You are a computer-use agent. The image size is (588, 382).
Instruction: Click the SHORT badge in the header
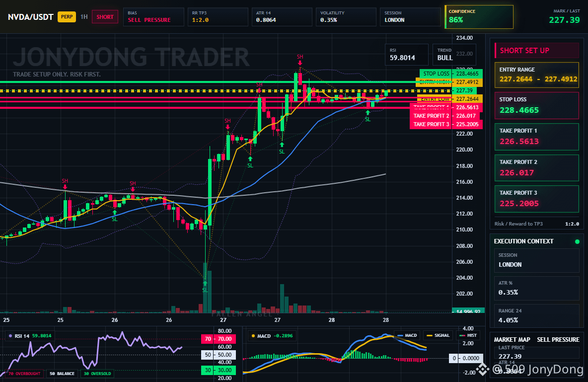point(105,17)
